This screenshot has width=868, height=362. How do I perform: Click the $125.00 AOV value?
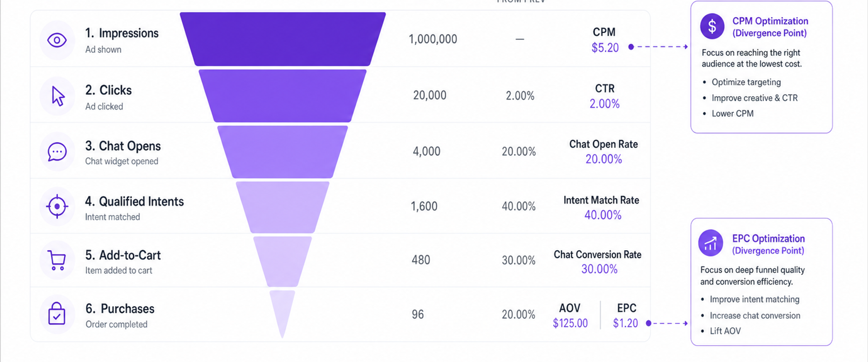pos(570,323)
